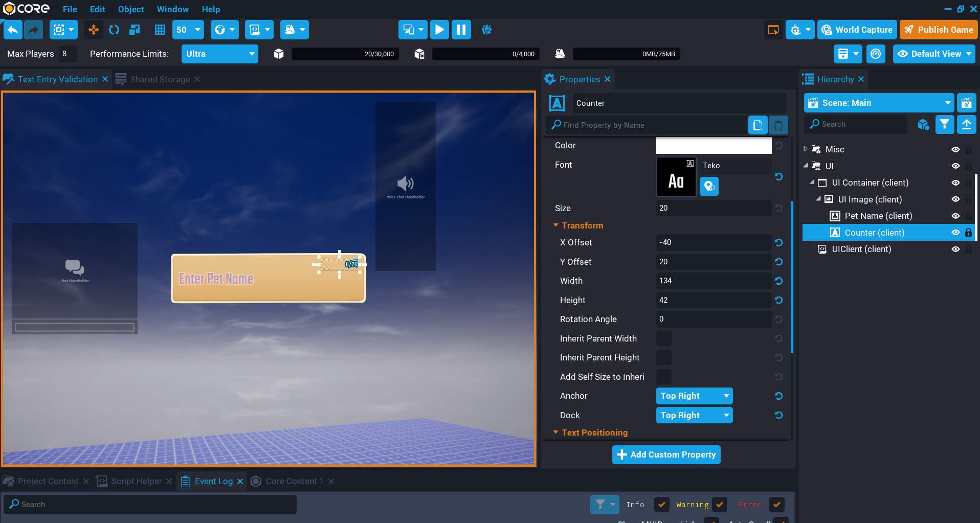This screenshot has width=980, height=523.
Task: Open the Font asset picker icon below Aa preview
Action: 709,186
